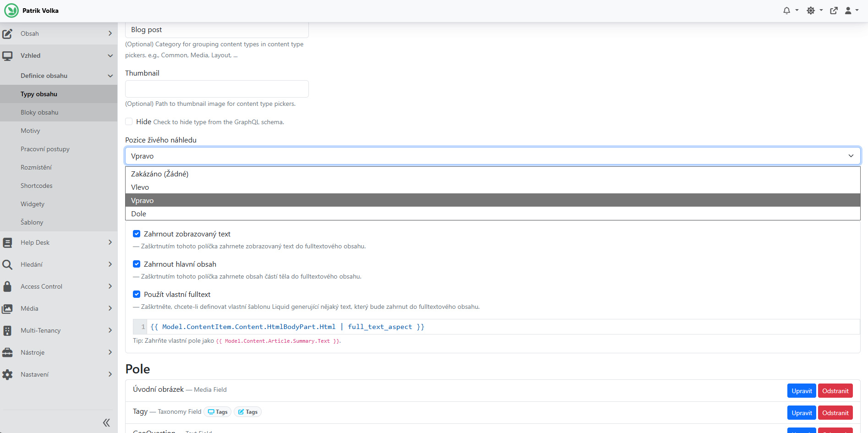Click the Blog post category input
The height and width of the screenshot is (433, 868).
pyautogui.click(x=217, y=30)
